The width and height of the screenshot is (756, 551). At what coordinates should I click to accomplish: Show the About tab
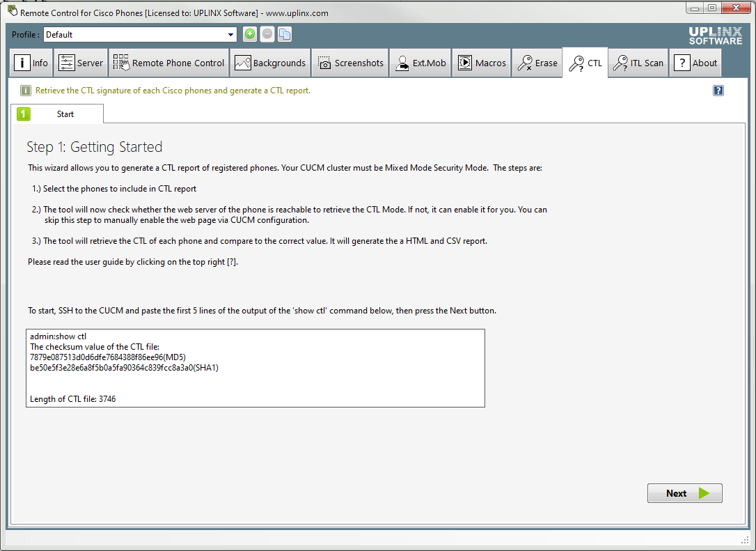[x=695, y=63]
